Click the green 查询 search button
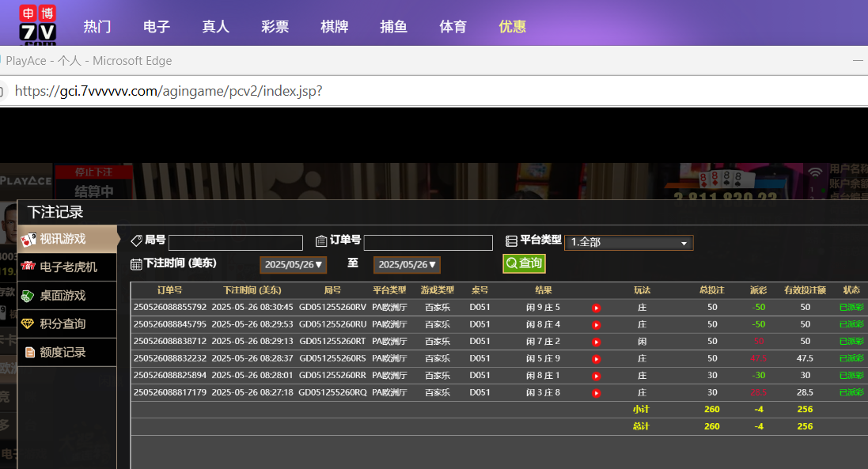This screenshot has height=469, width=868. click(524, 263)
